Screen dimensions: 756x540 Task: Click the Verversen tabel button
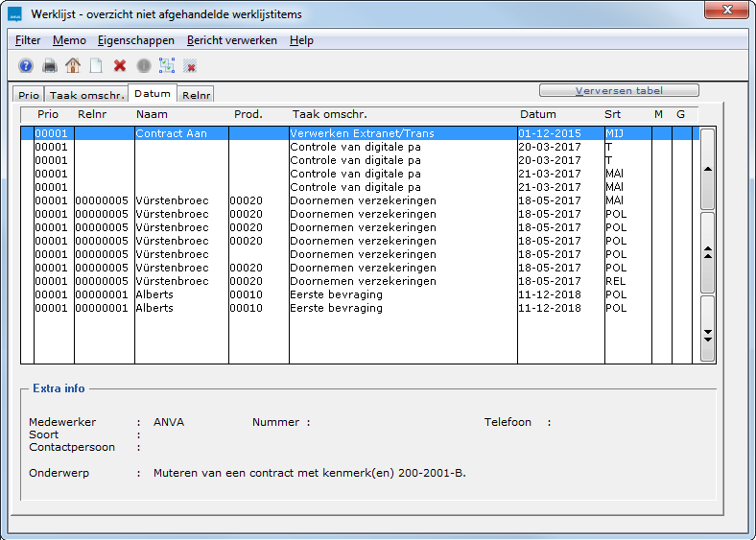(x=618, y=91)
